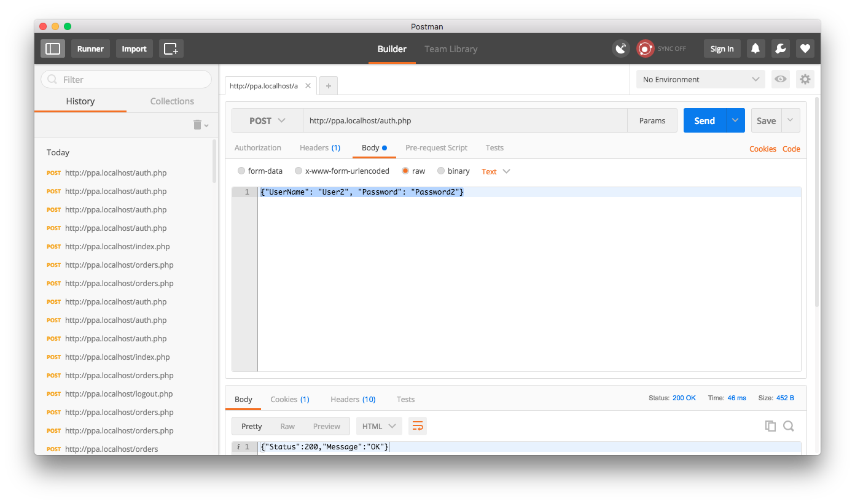855x504 pixels.
Task: Select x-www-form-urlencoded body type
Action: (299, 171)
